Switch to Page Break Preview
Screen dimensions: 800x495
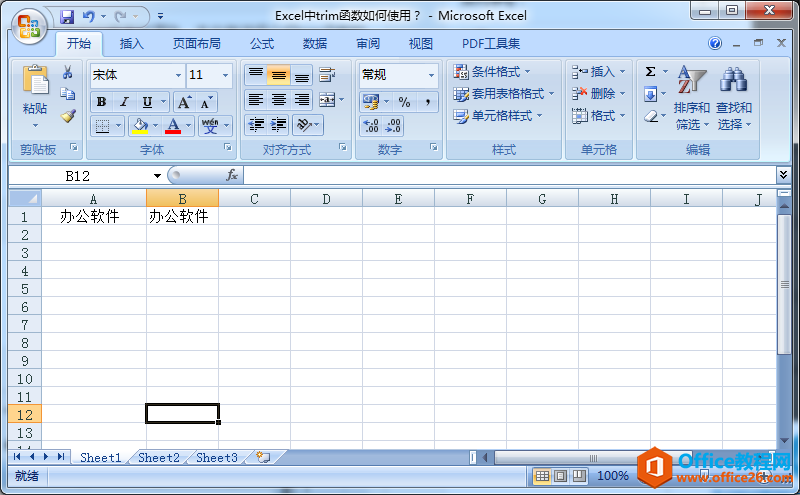pos(579,476)
